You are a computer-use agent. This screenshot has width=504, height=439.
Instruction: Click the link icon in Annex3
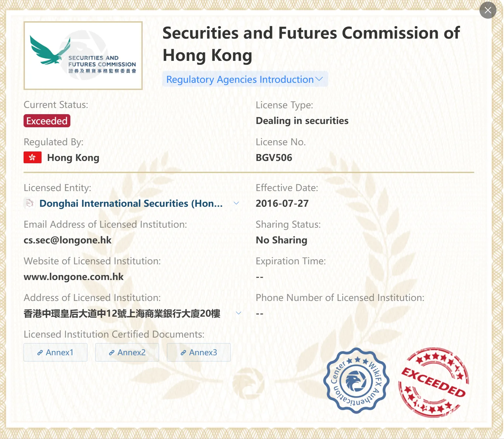click(x=183, y=353)
